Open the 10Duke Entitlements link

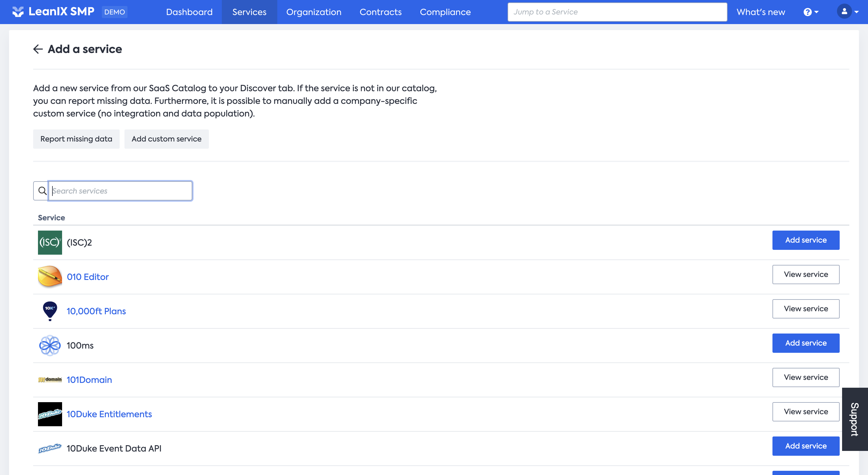click(x=109, y=414)
